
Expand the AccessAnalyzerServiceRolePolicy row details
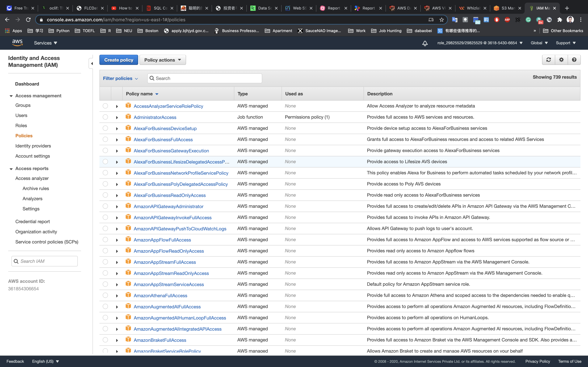pos(117,106)
